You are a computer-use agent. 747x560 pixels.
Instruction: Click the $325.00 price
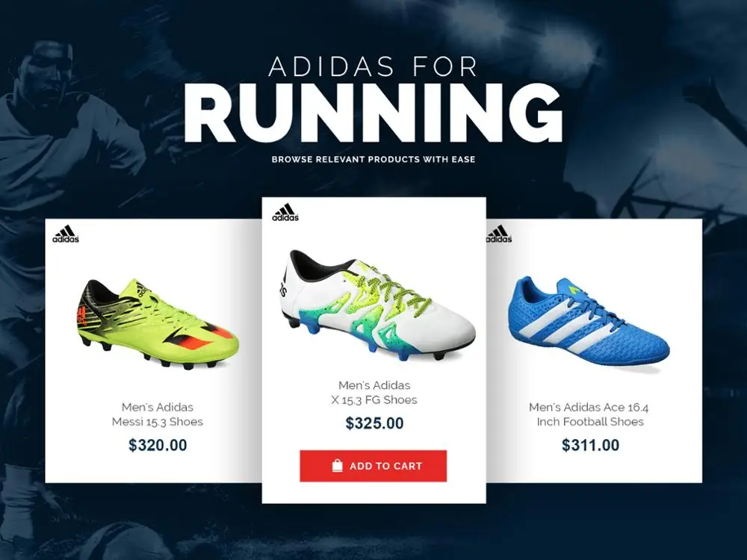coord(374,423)
